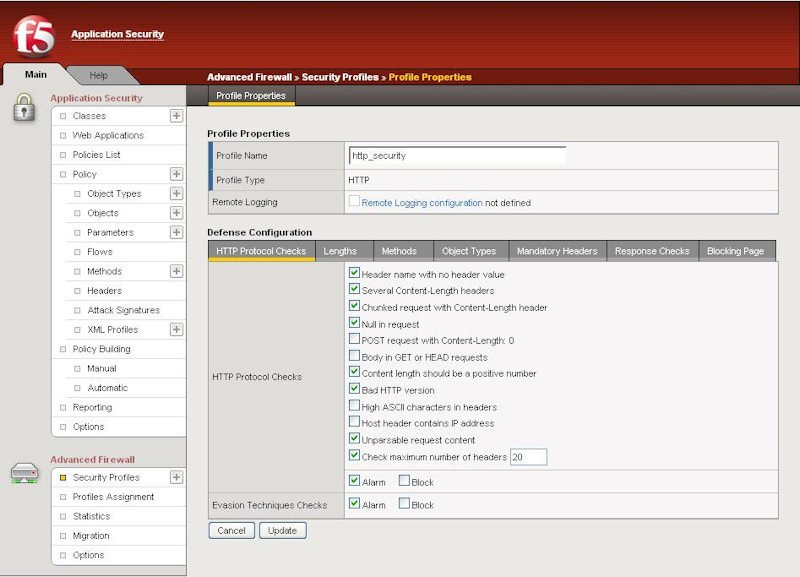This screenshot has width=800, height=577.
Task: Toggle Alarm for HTTP Protocol Checks
Action: pyautogui.click(x=354, y=481)
